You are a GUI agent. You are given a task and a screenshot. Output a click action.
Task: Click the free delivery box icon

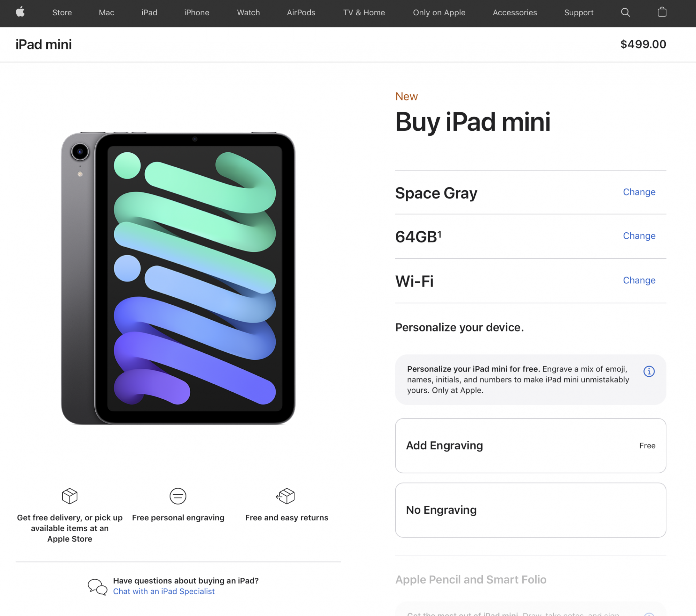click(x=70, y=496)
